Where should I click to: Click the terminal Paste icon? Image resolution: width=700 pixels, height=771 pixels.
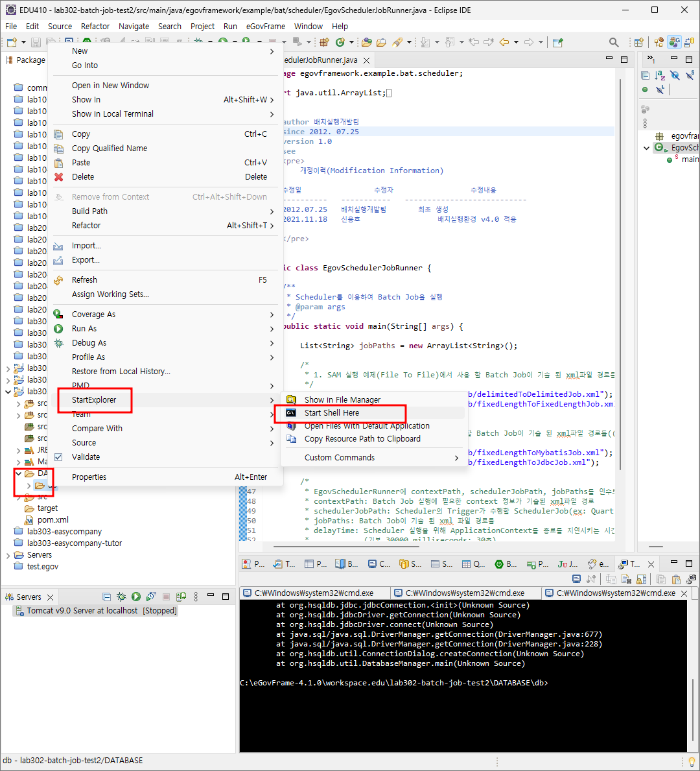(677, 579)
